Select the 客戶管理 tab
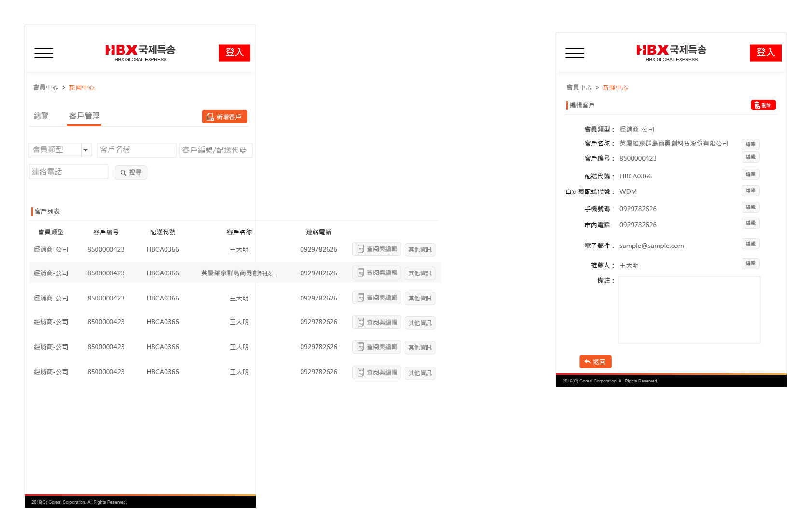The height and width of the screenshot is (532, 811). tap(84, 116)
